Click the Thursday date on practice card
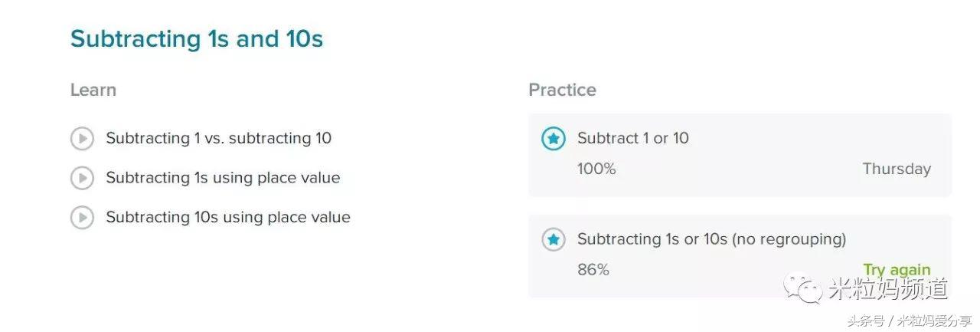Image resolution: width=980 pixels, height=332 pixels. pos(897,169)
